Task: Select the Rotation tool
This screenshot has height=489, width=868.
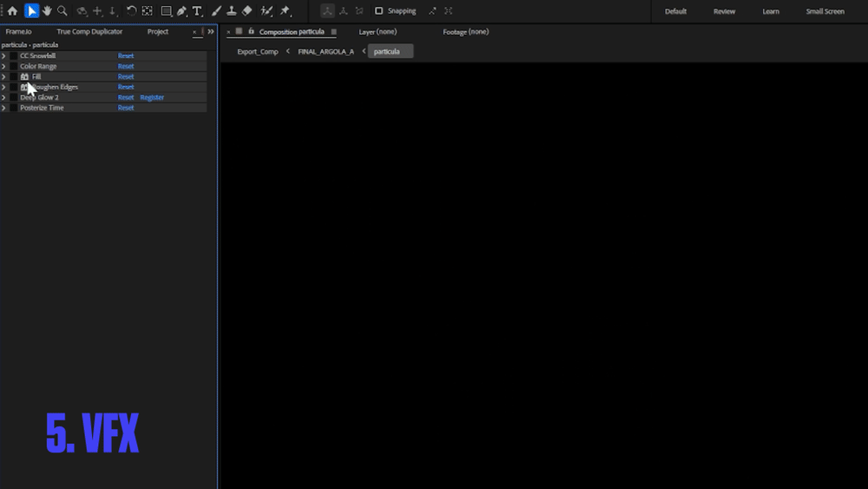Action: [131, 11]
